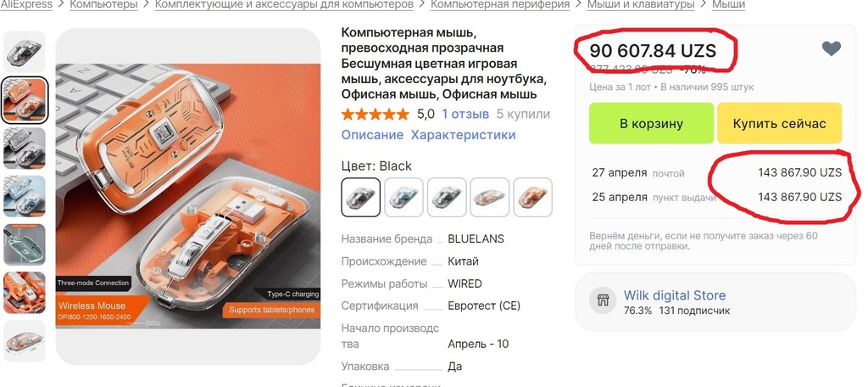Show the third grey mouse thumbnail
Image resolution: width=868 pixels, height=387 pixels.
point(25,148)
